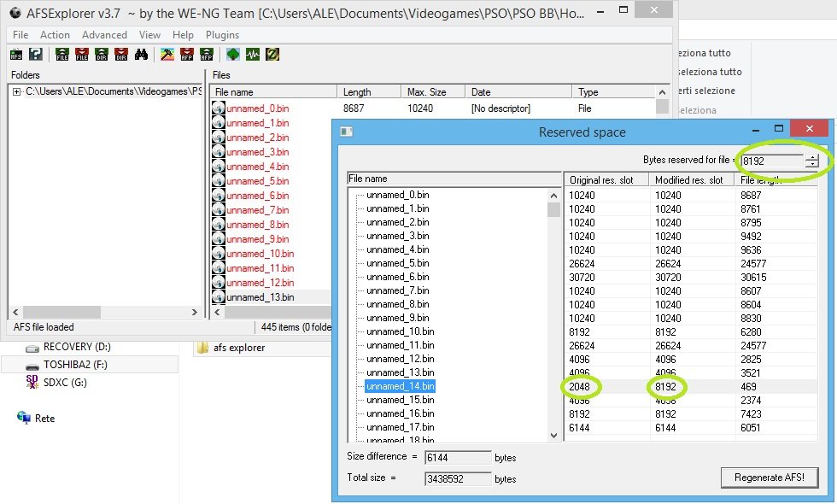The image size is (837, 504).
Task: Increase bytes reserved with the spinner up arrow
Action: (811, 157)
